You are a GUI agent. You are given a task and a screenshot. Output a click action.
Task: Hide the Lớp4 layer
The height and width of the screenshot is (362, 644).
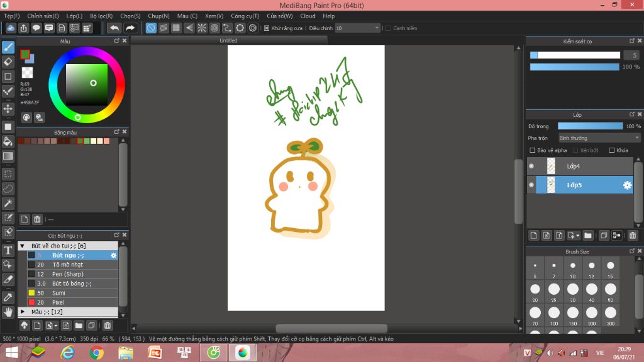point(531,166)
